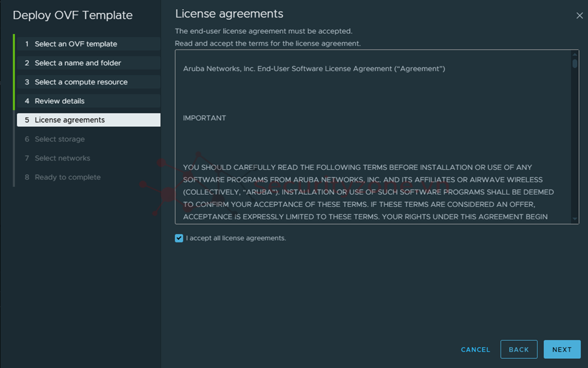Click the Aruba Networks agreement title line
Screen dimensions: 588x368
tap(314, 69)
